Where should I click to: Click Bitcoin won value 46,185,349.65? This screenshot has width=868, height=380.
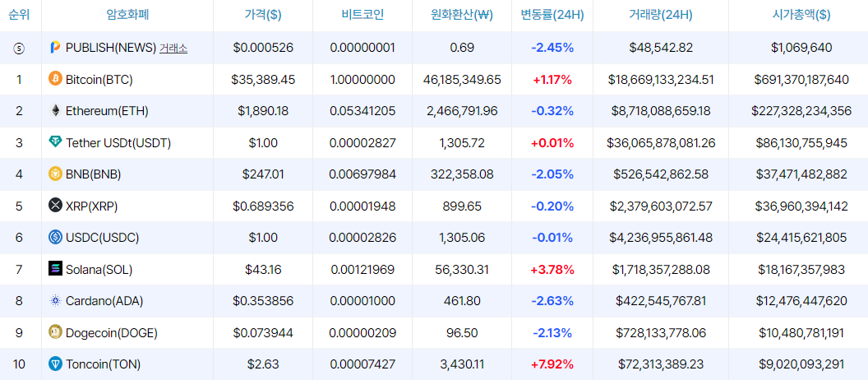[x=462, y=80]
